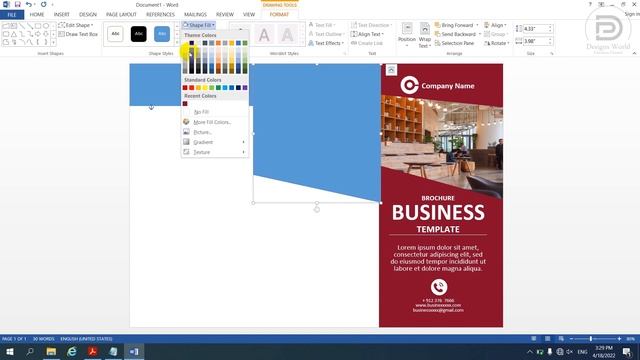Pick purple from Standard Colors
Image resolution: width=640 pixels, height=360 pixels.
(x=245, y=88)
